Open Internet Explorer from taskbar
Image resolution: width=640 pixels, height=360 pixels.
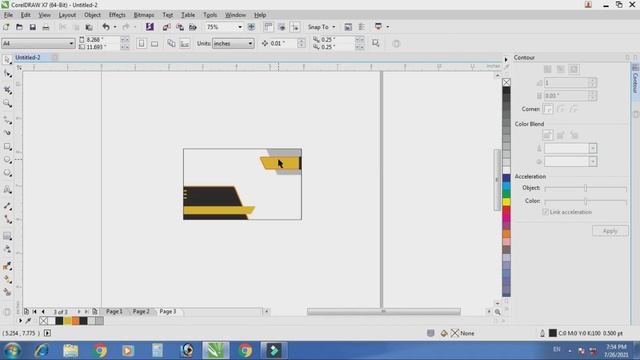pyautogui.click(x=42, y=351)
